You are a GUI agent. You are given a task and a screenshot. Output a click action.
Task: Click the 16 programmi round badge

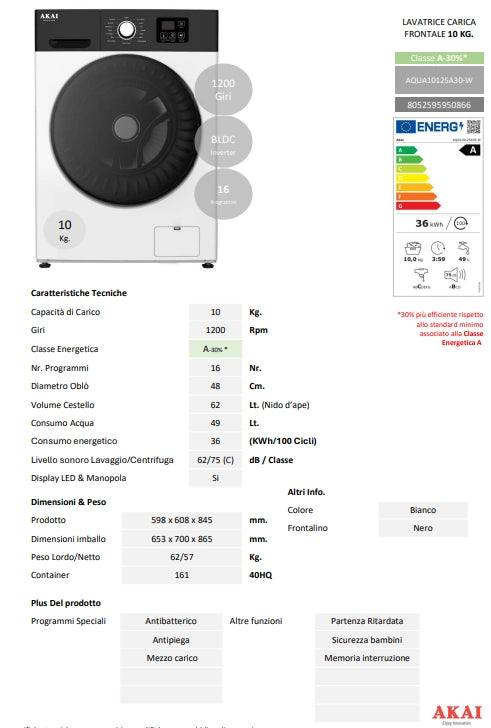pos(223,194)
